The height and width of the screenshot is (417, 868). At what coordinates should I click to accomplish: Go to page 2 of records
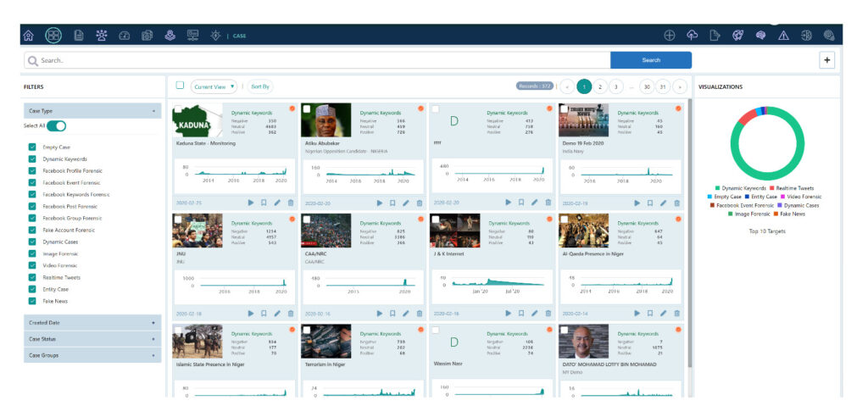(x=599, y=86)
